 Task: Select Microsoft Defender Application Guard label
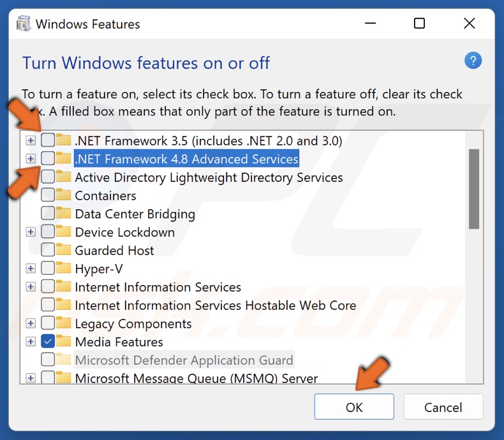[x=184, y=360]
